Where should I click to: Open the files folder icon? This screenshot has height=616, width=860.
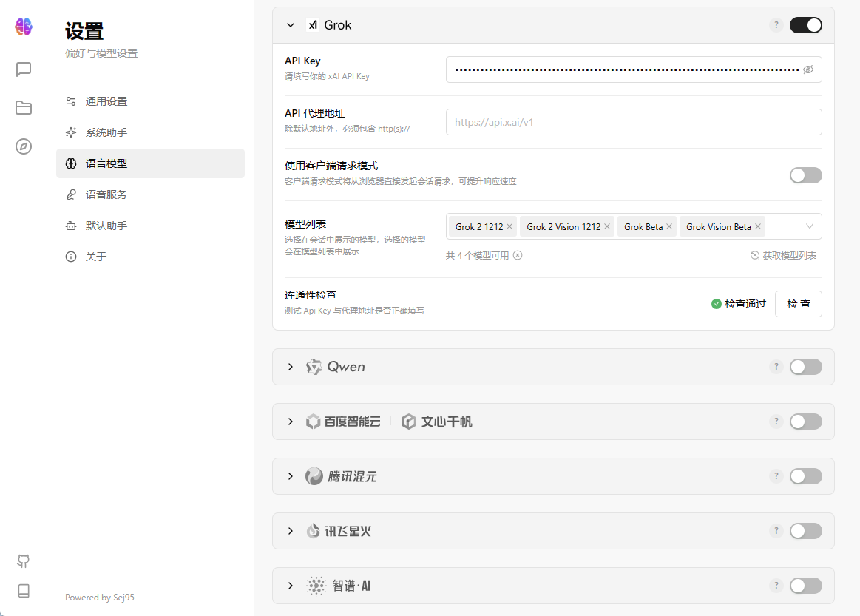24,107
